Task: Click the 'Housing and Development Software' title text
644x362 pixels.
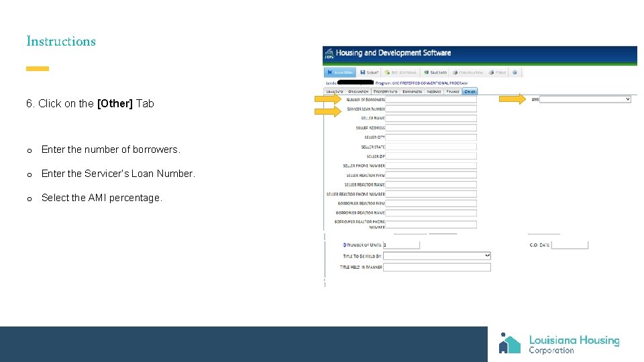Action: tap(393, 53)
